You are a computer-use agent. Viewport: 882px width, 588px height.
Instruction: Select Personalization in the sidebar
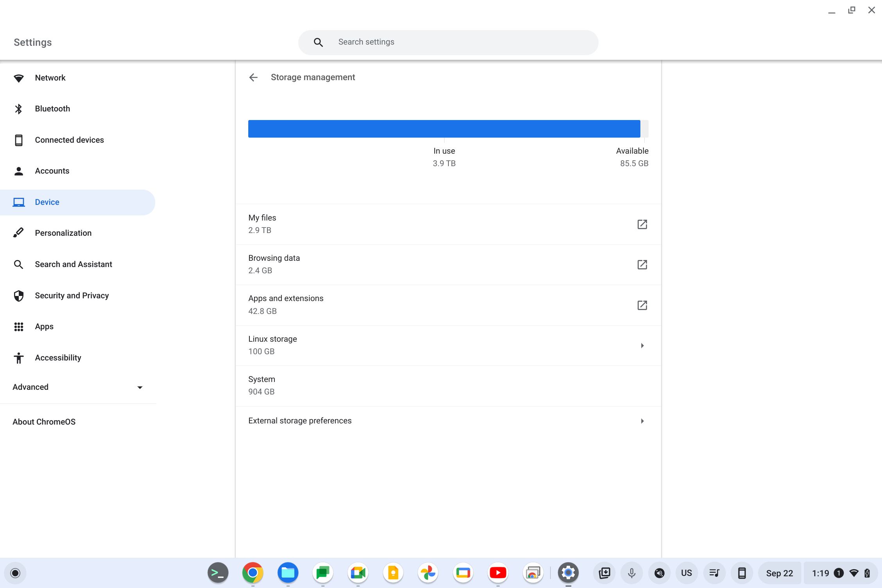63,233
